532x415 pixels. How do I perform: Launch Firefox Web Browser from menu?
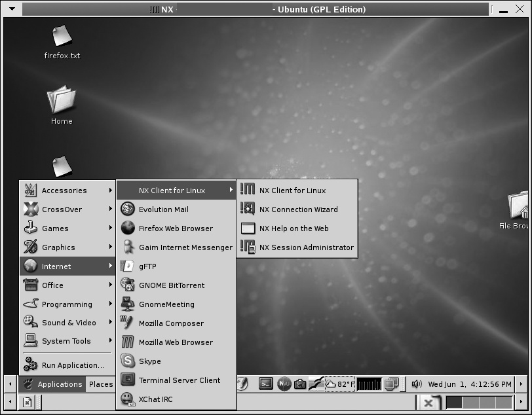coord(175,228)
